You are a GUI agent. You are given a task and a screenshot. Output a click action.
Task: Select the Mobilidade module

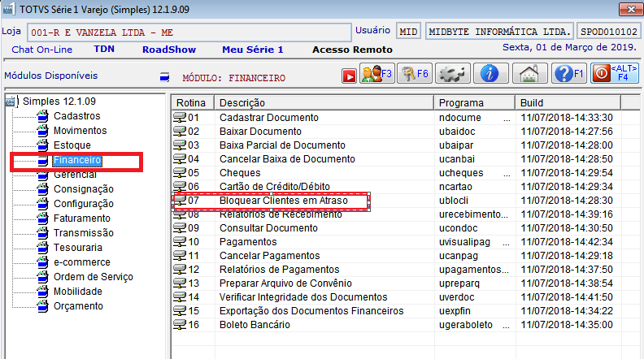[x=77, y=292]
